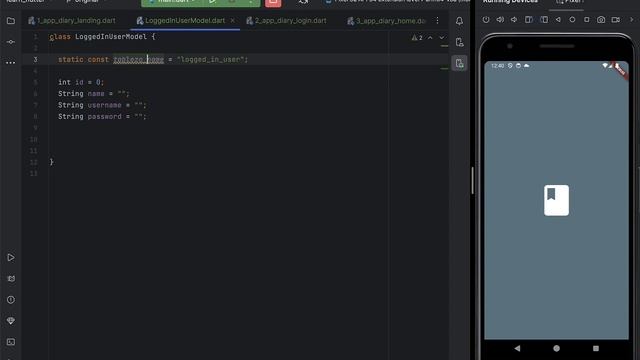Show more tool windows ellipsis in left sidebar
The image size is (640, 360).
[x=11, y=62]
